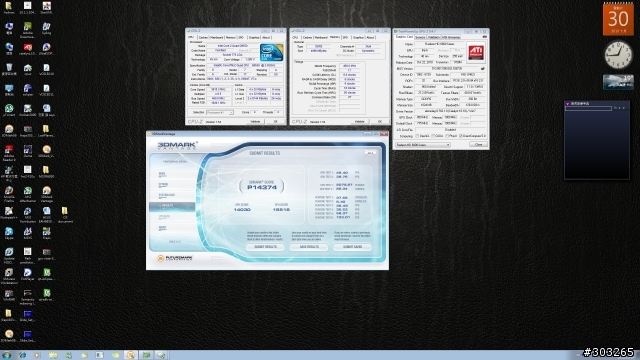The image size is (640, 360).
Task: Toggle the OpenCL checkbox in GPU-Z
Action: (x=417, y=136)
